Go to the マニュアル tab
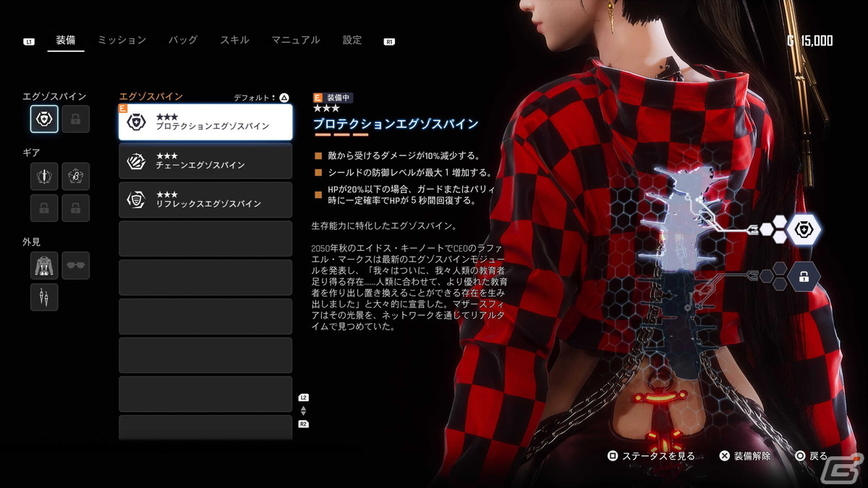 pos(296,40)
